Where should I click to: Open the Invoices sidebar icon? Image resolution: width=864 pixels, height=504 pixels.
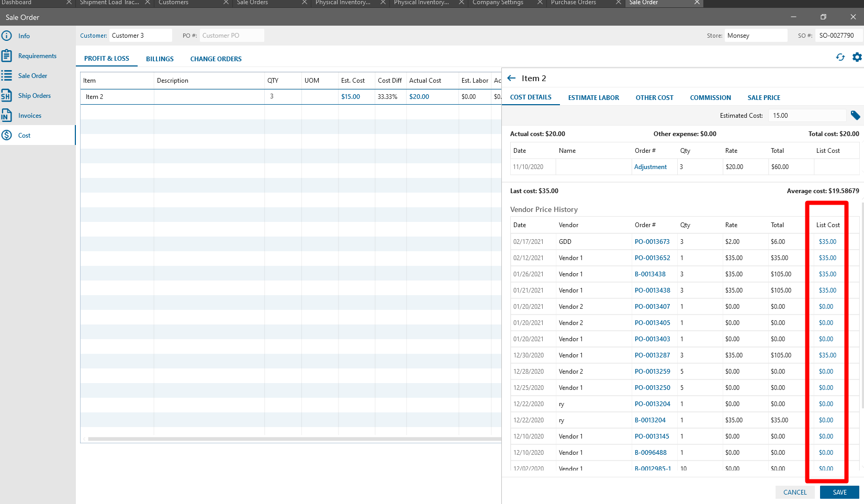click(6, 116)
